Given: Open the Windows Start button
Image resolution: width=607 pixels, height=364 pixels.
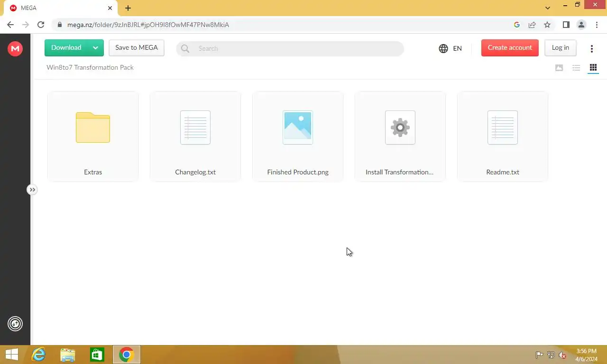Looking at the screenshot, I should 12,355.
